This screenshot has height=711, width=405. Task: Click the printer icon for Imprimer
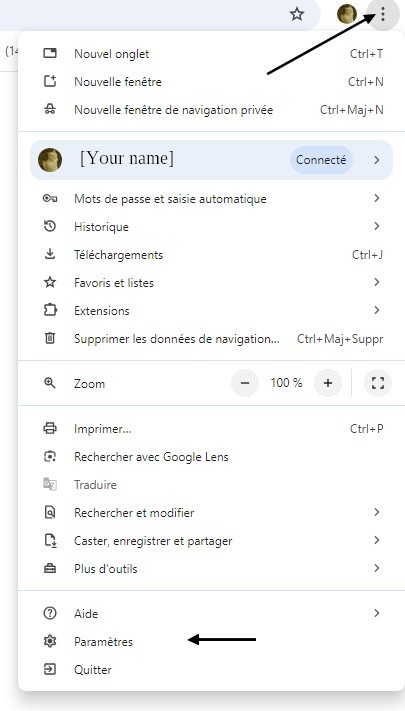(x=50, y=429)
